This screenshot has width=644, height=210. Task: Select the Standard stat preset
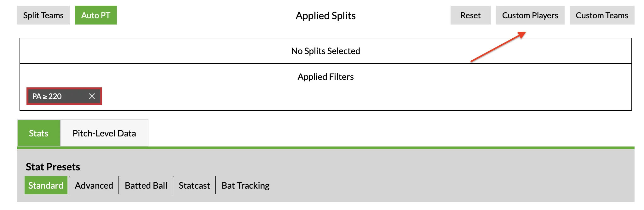(46, 185)
